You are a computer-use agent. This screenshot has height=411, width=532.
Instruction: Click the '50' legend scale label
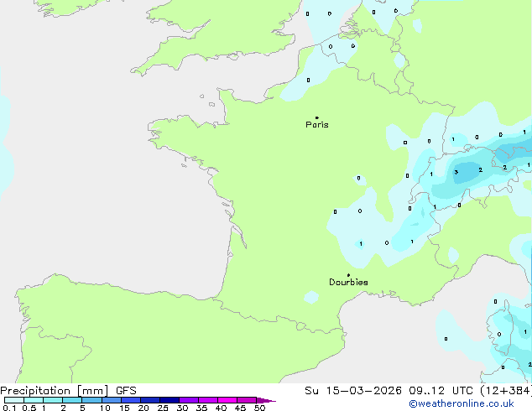259,408
